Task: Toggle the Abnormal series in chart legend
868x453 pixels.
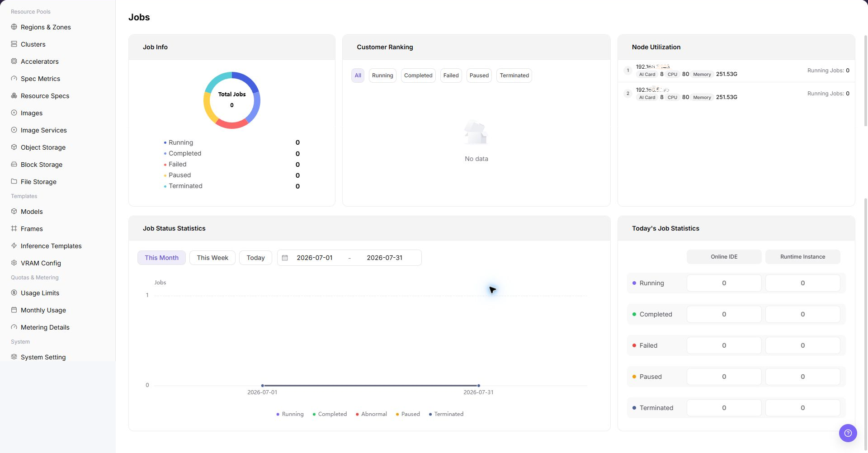Action: pyautogui.click(x=371, y=414)
